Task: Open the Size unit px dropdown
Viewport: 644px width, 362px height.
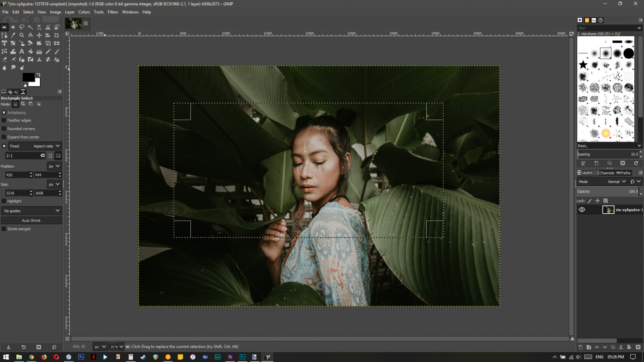Action: pyautogui.click(x=54, y=184)
